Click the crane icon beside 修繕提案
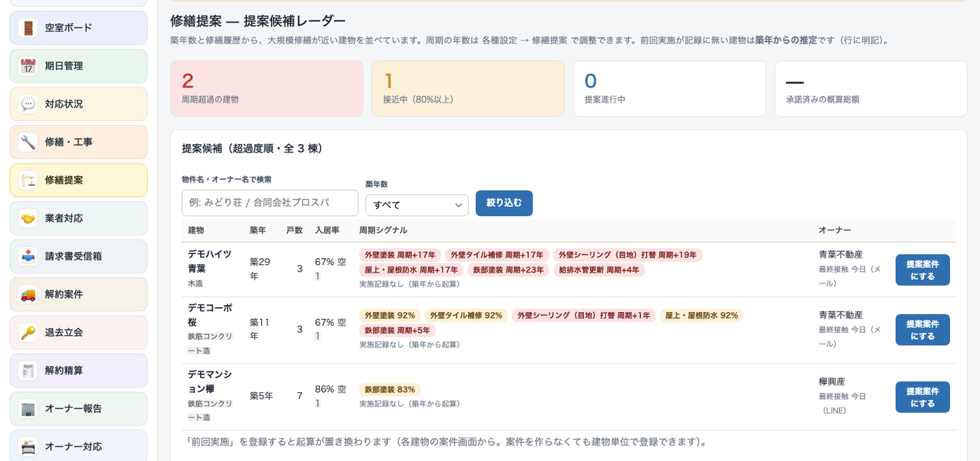 [28, 180]
